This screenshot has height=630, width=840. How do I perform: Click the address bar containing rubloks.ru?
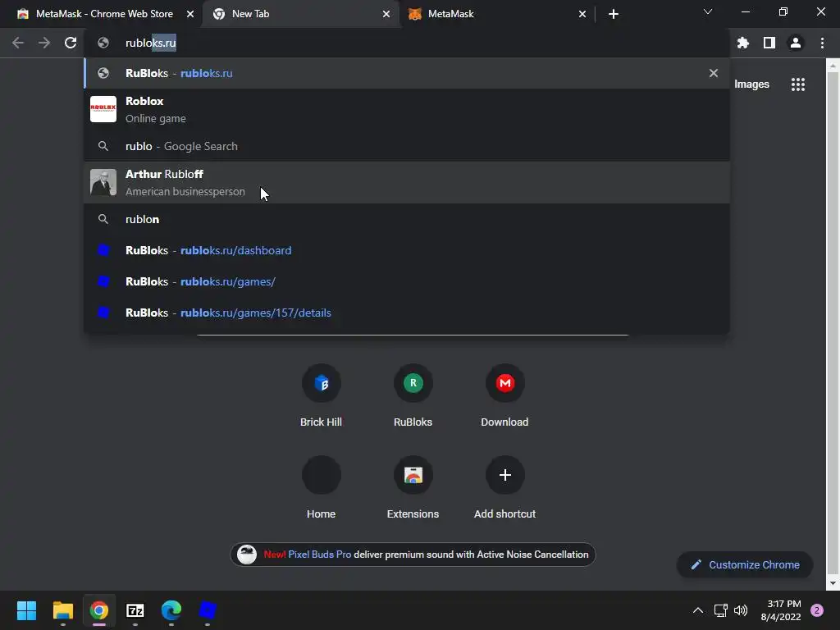click(x=407, y=43)
